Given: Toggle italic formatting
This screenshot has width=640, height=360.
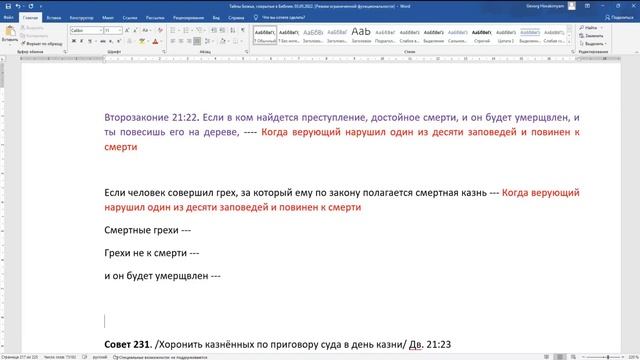Looking at the screenshot, I should coord(82,41).
